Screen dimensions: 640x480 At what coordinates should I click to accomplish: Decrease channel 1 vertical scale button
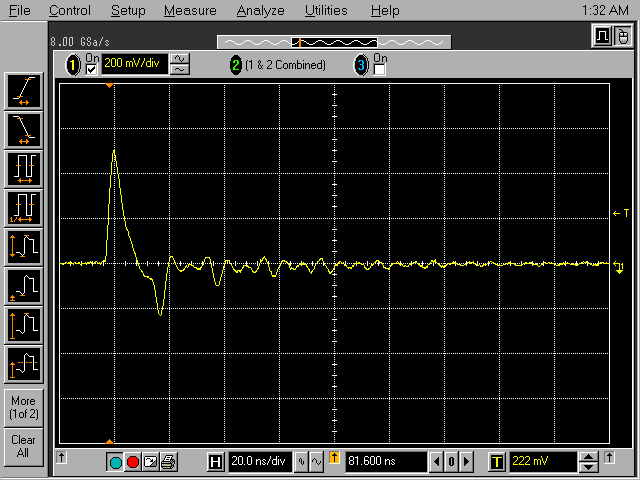pyautogui.click(x=180, y=70)
